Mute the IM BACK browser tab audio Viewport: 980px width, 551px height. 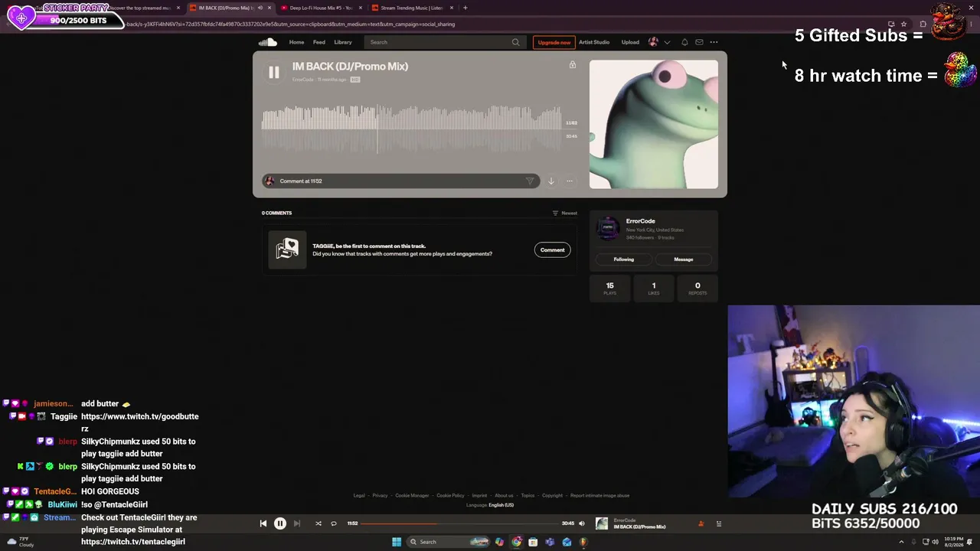click(x=260, y=8)
